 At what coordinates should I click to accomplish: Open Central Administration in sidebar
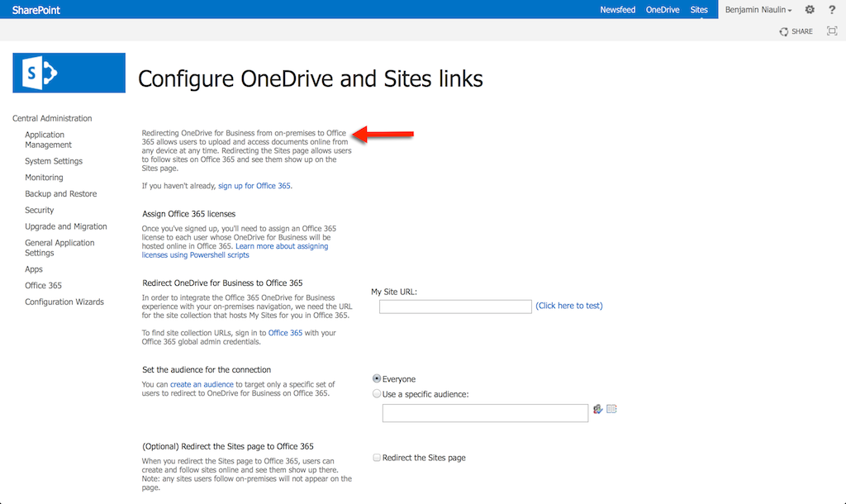coord(52,118)
